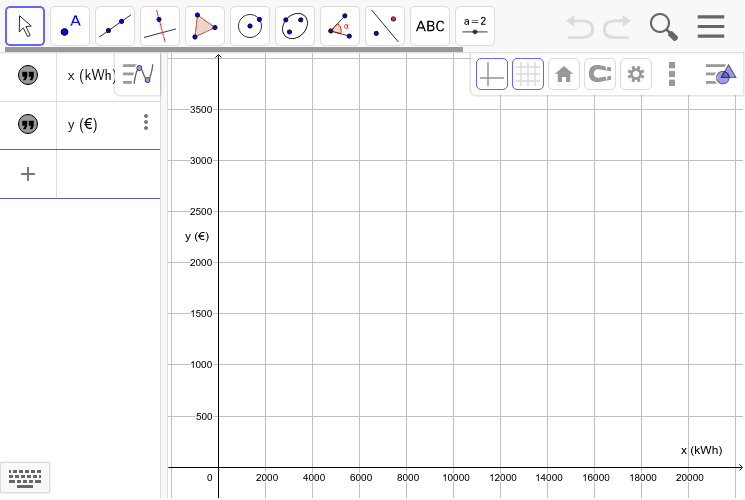Click the y (€) axis label in graph

pos(197,236)
